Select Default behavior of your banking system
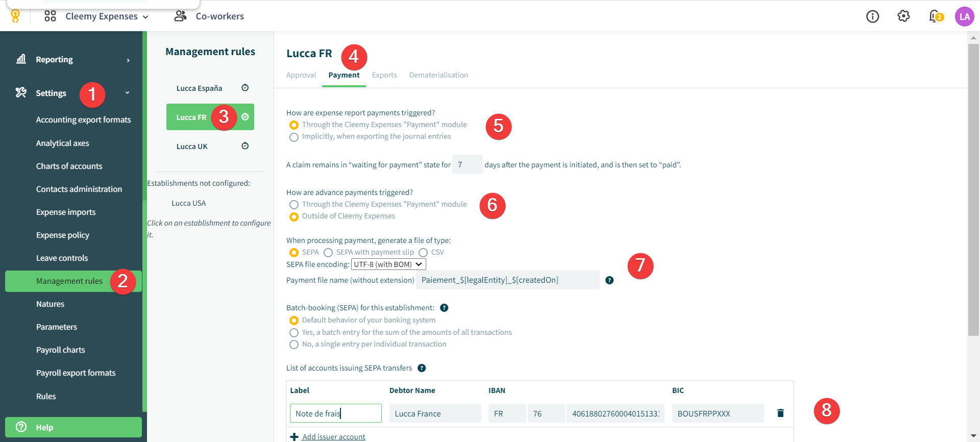Screen dimensions: 980x442 [x=294, y=321]
